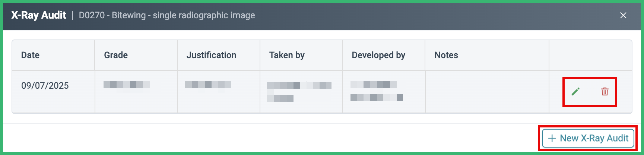Click the empty Notes cell in the row
644x155 pixels.
(x=487, y=92)
